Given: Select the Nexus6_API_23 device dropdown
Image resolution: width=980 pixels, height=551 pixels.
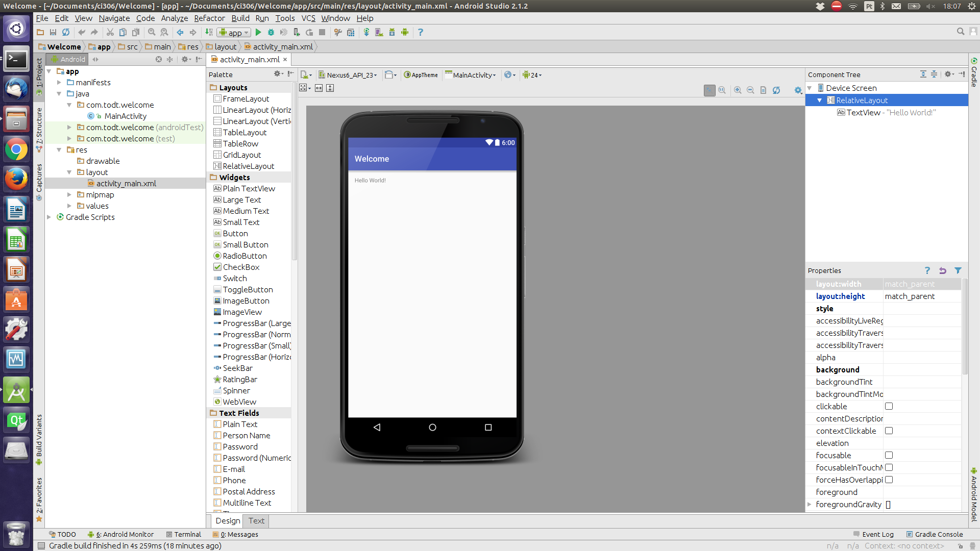Looking at the screenshot, I should pyautogui.click(x=350, y=74).
